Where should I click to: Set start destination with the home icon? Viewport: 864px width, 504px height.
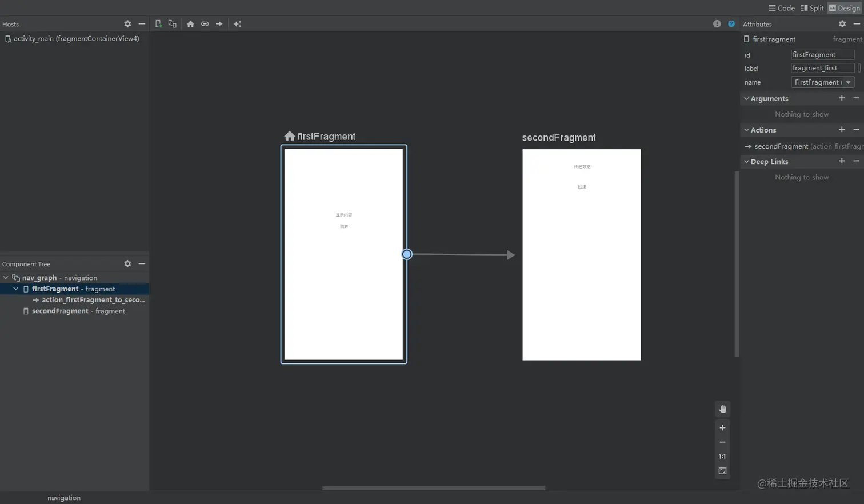point(190,24)
